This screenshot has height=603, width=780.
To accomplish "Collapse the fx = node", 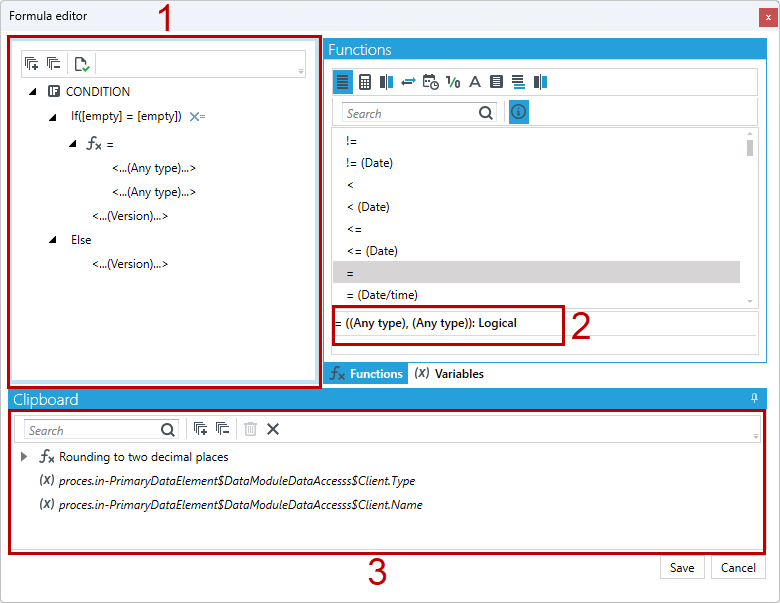I will [x=73, y=144].
